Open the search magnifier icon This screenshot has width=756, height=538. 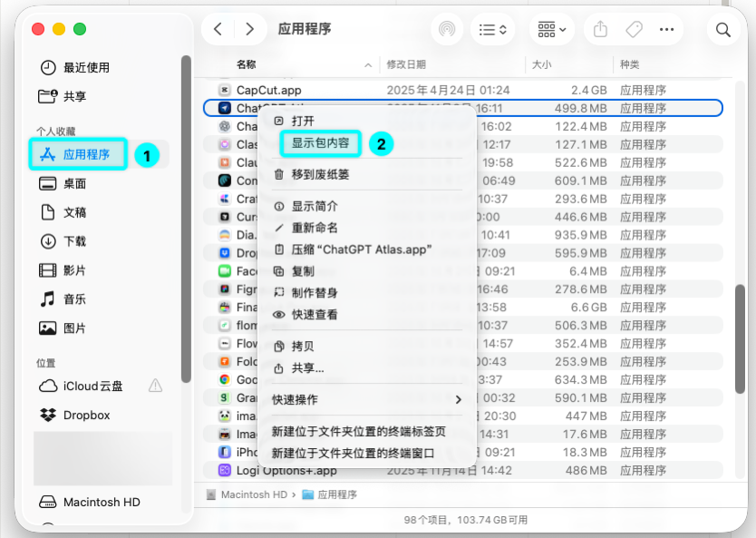coord(722,29)
